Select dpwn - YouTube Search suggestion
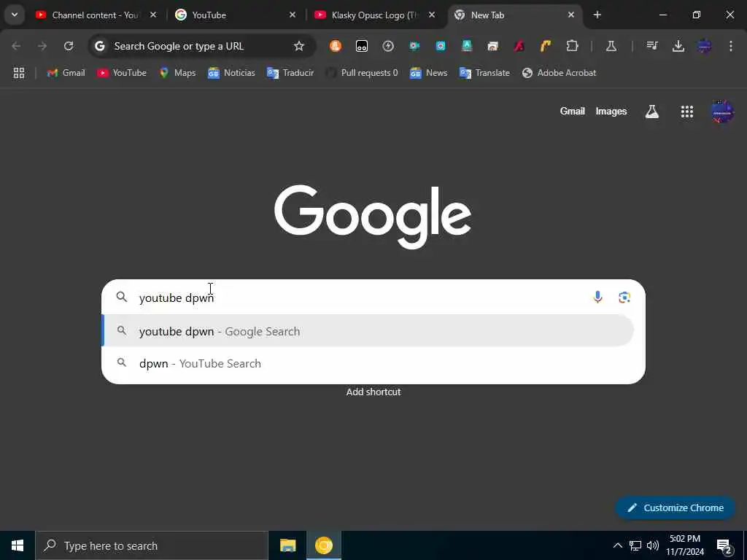This screenshot has height=560, width=747. click(x=368, y=363)
